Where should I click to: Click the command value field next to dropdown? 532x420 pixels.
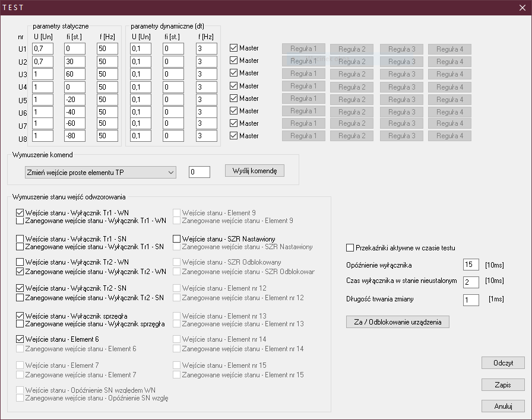tap(199, 172)
